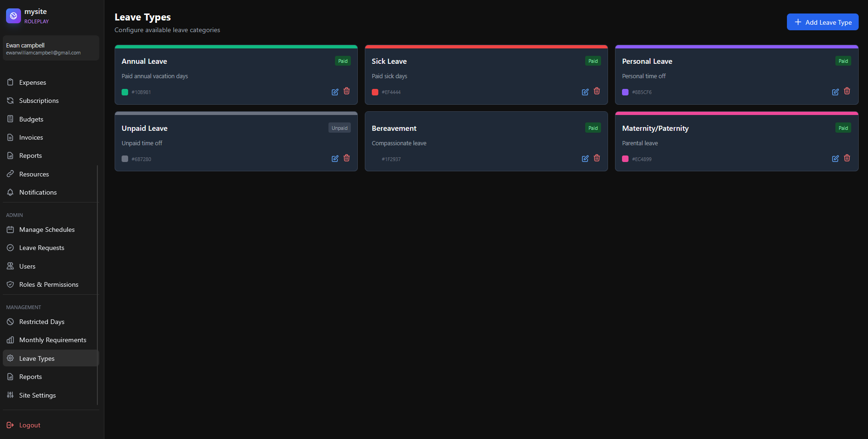
Task: Edit the Annual Leave type
Action: point(335,92)
